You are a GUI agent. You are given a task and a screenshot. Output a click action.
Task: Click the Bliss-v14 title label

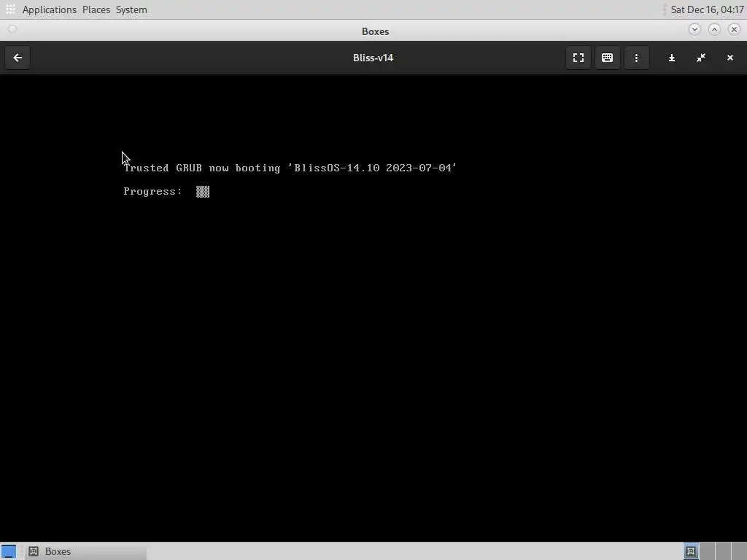coord(373,58)
